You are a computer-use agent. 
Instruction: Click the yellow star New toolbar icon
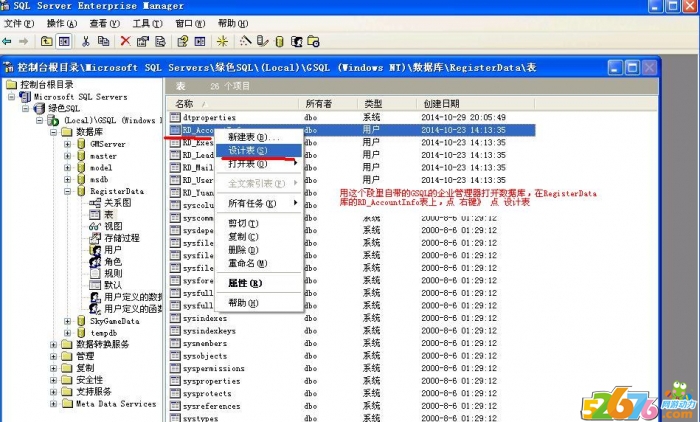click(222, 42)
